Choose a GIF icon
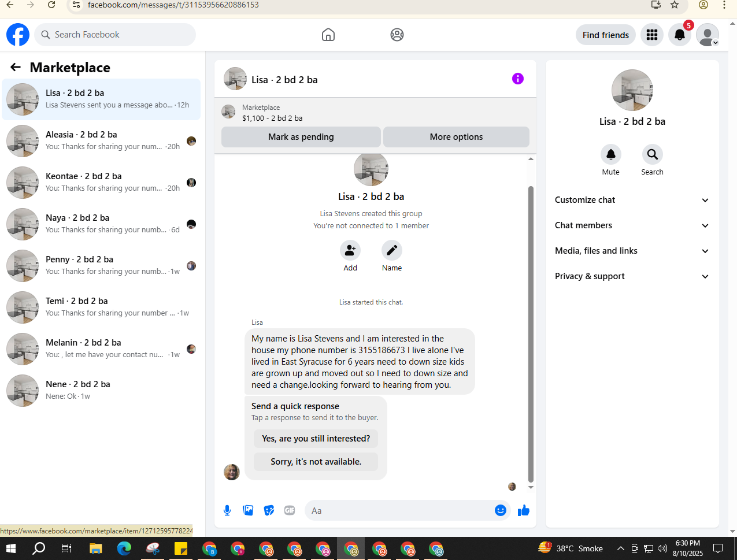The image size is (737, 560). pyautogui.click(x=290, y=510)
